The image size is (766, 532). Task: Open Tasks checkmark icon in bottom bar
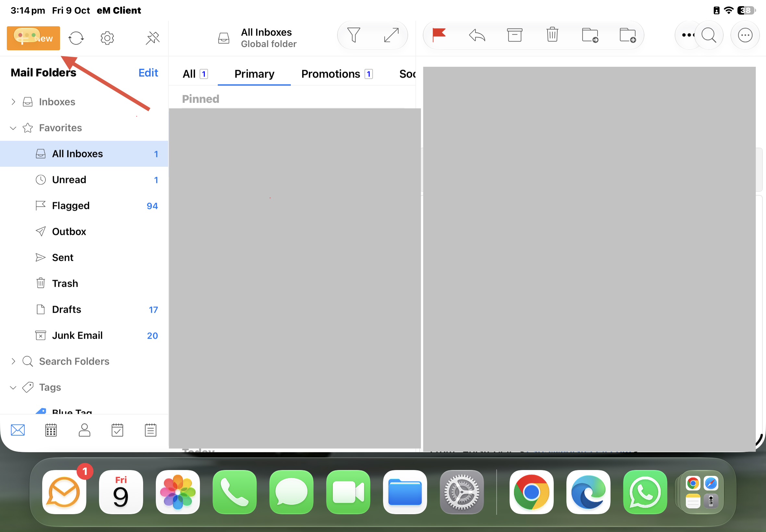[x=117, y=430]
